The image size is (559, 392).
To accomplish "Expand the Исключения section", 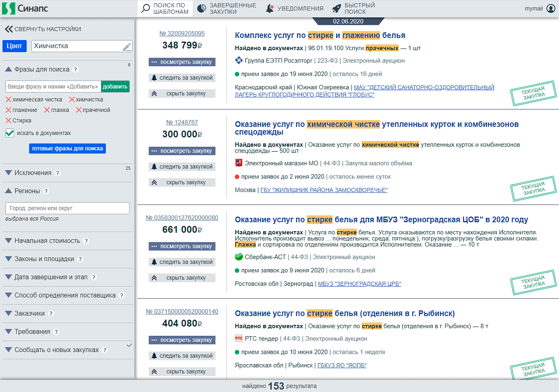I will click(8, 173).
